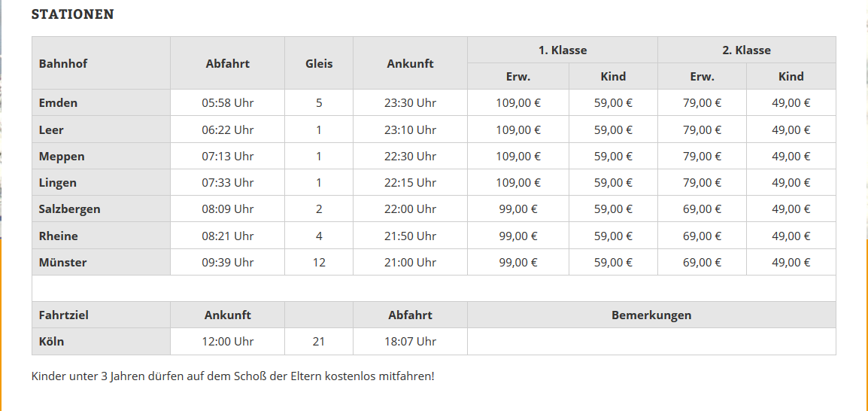Click the Meppen station name
This screenshot has width=868, height=411.
tap(62, 157)
